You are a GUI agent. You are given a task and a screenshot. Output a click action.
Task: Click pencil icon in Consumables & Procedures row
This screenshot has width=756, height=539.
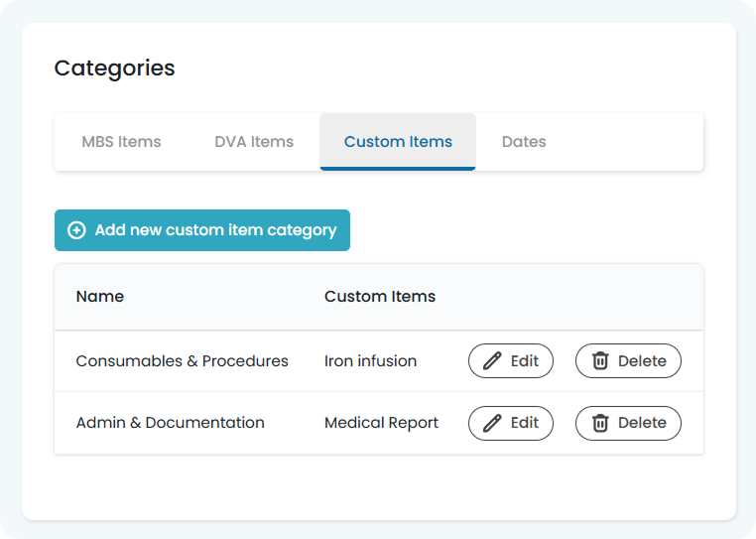[x=492, y=361]
